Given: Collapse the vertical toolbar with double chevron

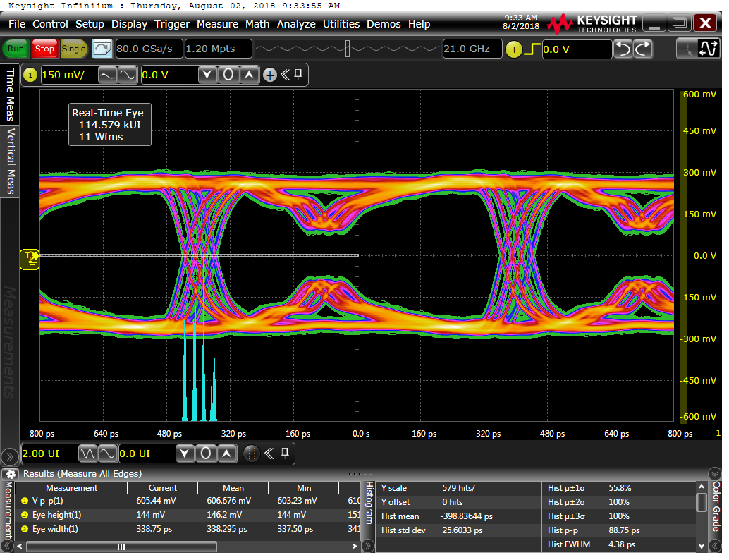Looking at the screenshot, I should coord(286,75).
